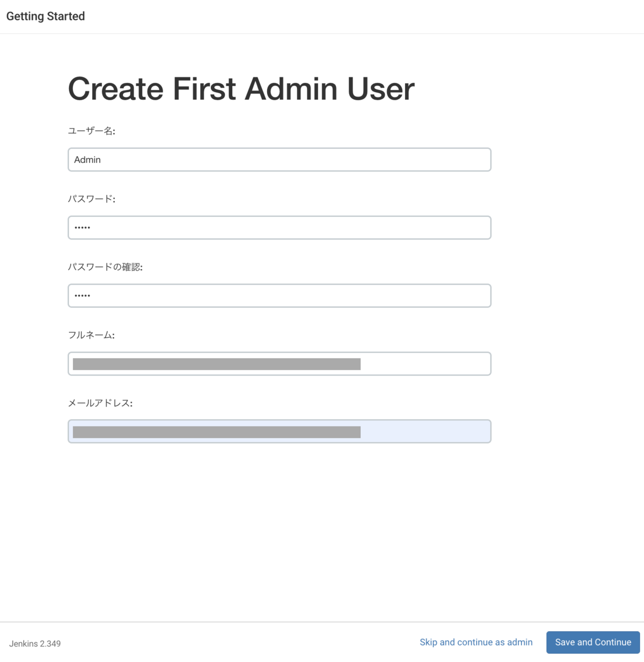Follow the Skip and continue as admin link
Viewport: 644px width, 662px height.
coord(476,642)
